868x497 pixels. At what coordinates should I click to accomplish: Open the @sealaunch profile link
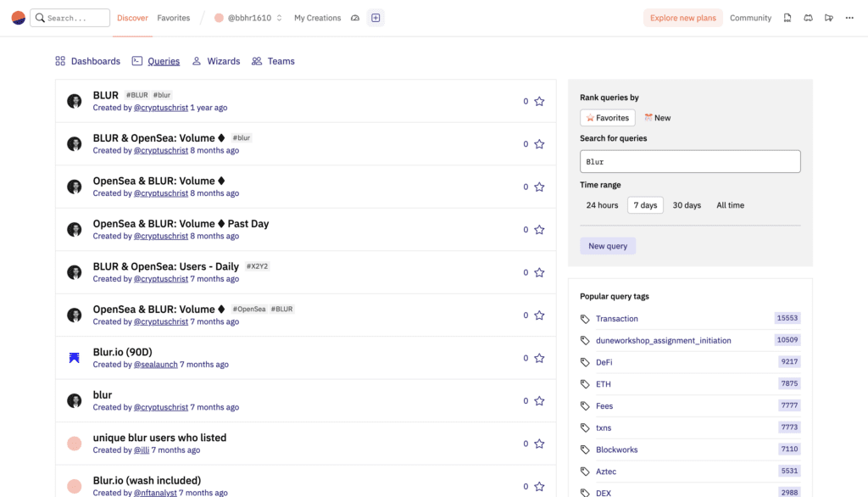156,365
